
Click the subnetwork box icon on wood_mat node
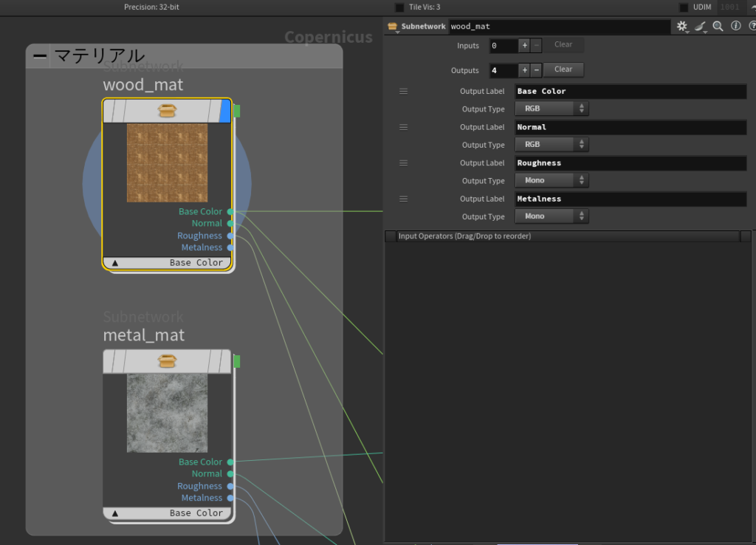168,111
